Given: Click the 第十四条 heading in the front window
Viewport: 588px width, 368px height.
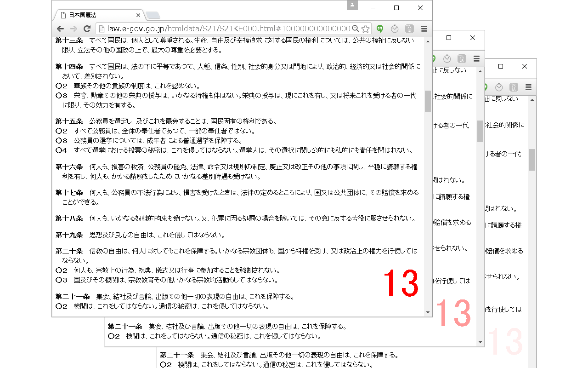Looking at the screenshot, I should (x=69, y=67).
